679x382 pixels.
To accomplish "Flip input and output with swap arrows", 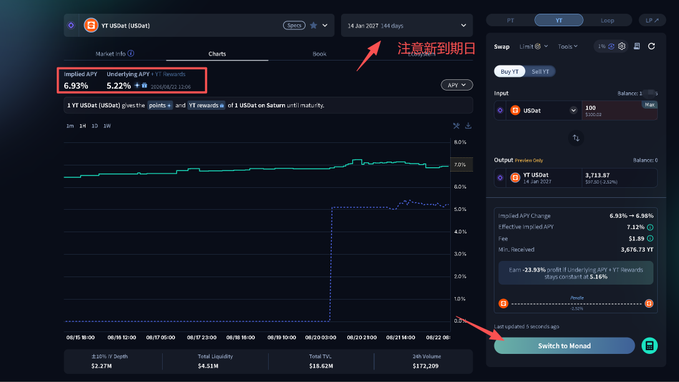I will (x=576, y=138).
